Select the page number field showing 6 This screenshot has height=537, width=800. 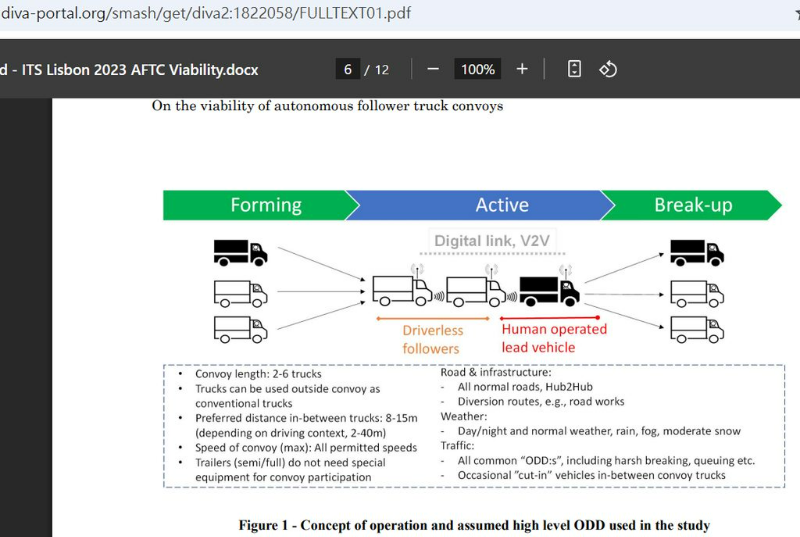[x=348, y=69]
